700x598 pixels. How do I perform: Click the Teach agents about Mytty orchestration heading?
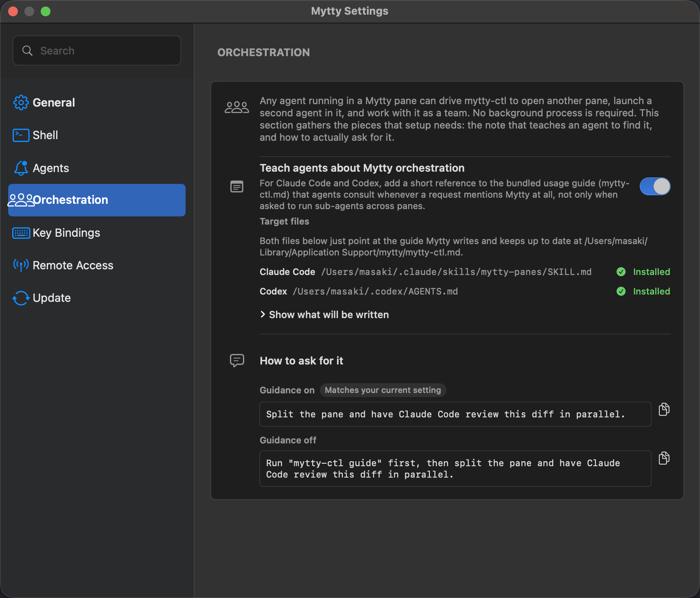[362, 168]
